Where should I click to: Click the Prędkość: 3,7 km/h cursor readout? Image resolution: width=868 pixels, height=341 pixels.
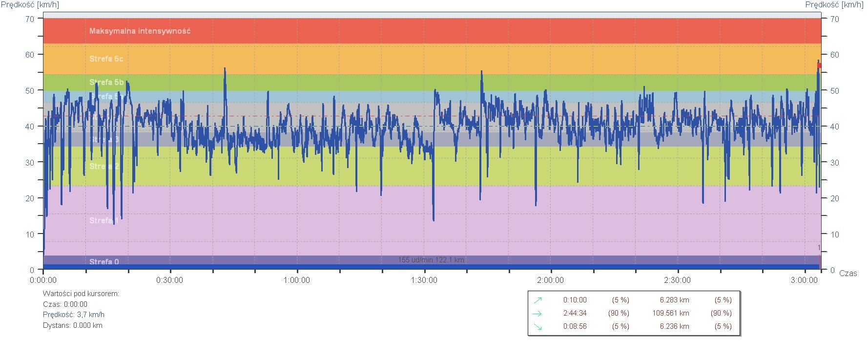[74, 315]
